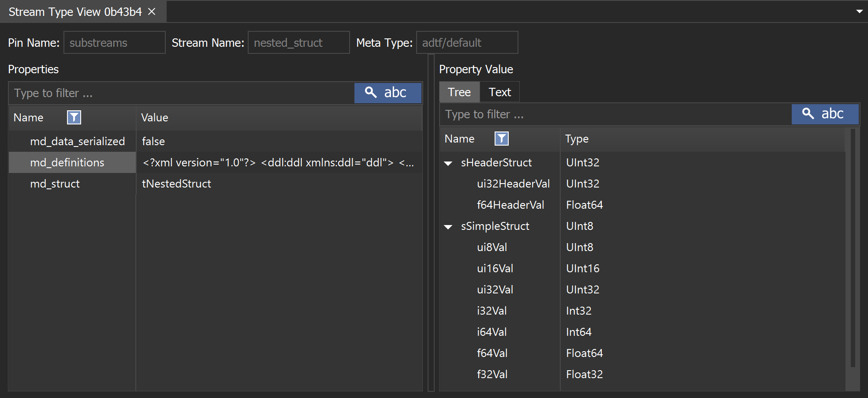This screenshot has width=868, height=398.
Task: Select the f64HeaderVal tree item
Action: [x=510, y=205]
